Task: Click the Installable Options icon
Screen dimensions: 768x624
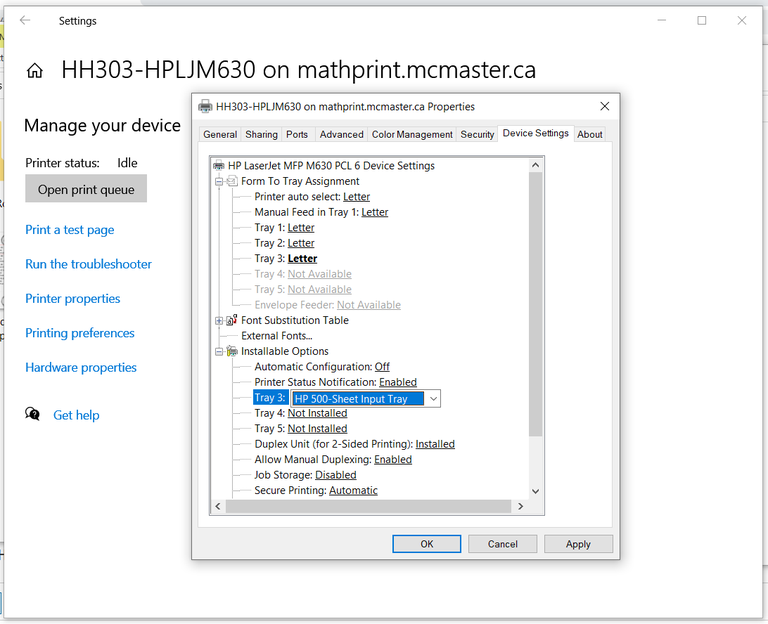Action: pyautogui.click(x=232, y=351)
